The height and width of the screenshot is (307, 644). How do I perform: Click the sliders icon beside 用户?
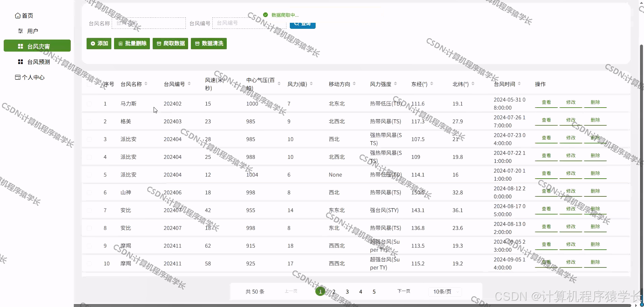pyautogui.click(x=20, y=31)
